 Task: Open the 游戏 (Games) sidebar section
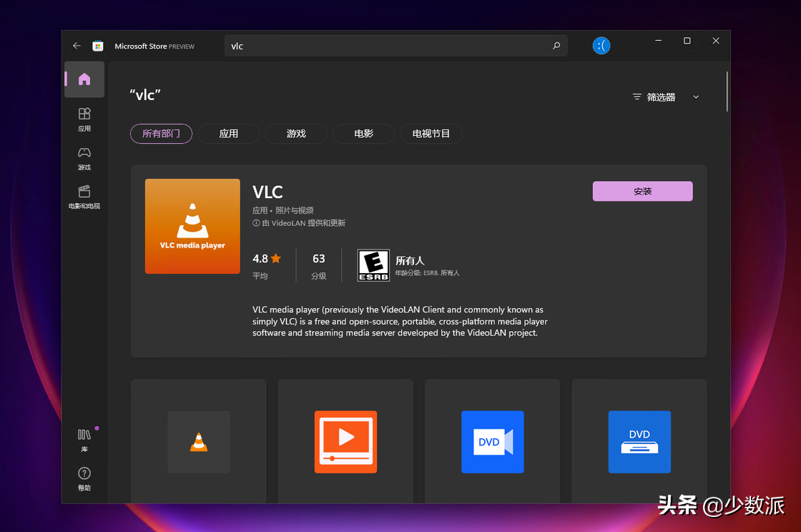click(84, 159)
